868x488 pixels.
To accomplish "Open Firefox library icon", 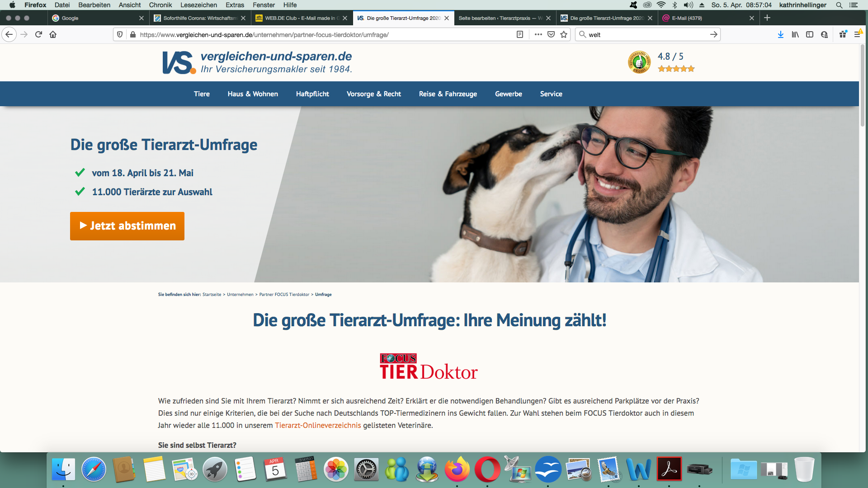I will (795, 34).
